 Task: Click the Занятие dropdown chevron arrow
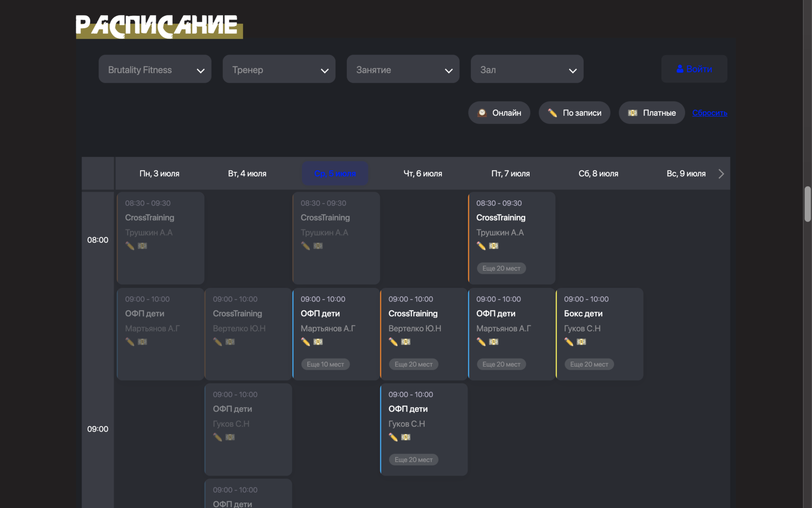(x=449, y=71)
